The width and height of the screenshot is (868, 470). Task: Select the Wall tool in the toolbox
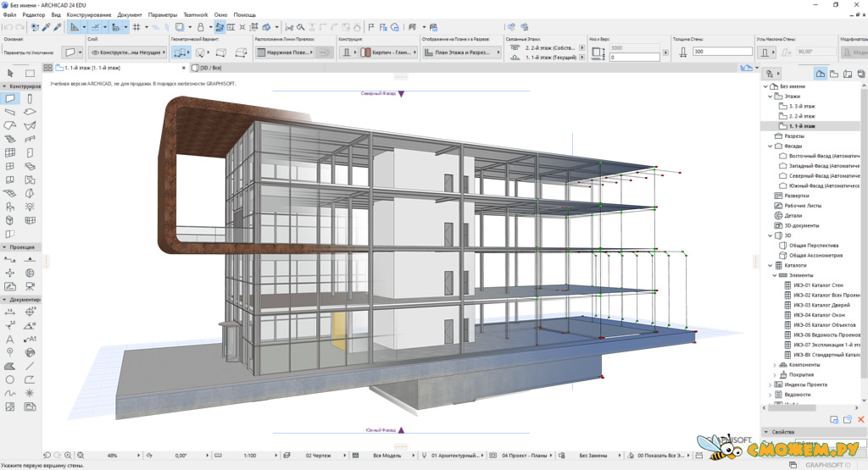point(10,98)
